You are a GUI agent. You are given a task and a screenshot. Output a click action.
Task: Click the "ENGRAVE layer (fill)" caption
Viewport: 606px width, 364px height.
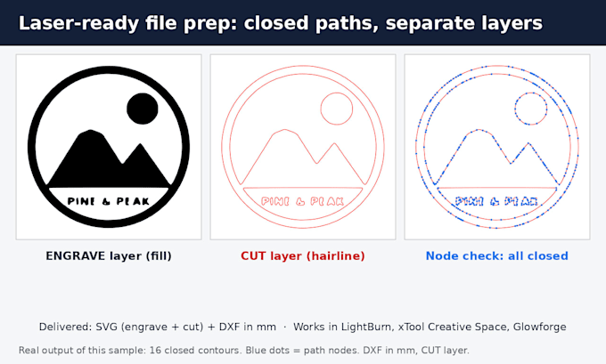pyautogui.click(x=109, y=256)
